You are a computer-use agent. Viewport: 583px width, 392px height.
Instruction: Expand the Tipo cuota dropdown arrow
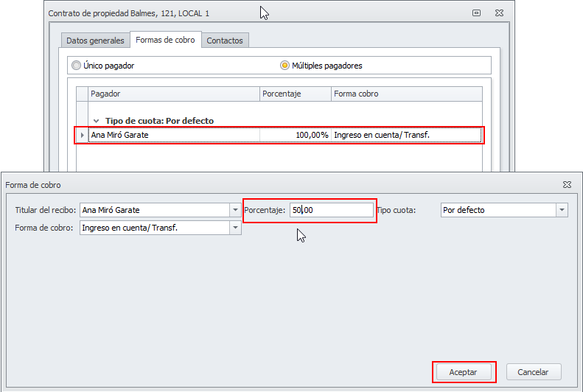click(562, 210)
